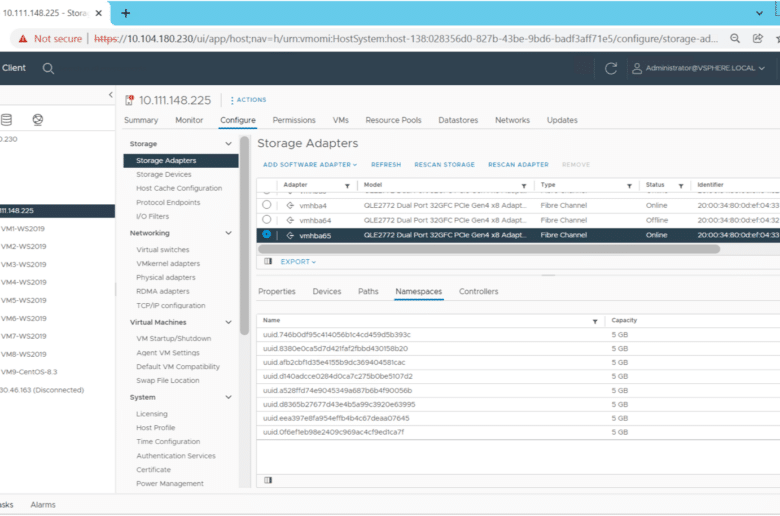Switch to the Paths tab
Screen dimensions: 780x516
point(368,292)
